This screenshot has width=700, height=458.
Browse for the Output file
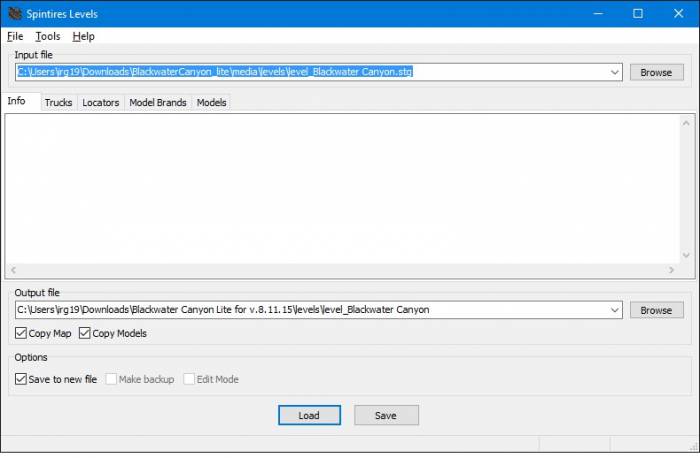[x=656, y=310]
